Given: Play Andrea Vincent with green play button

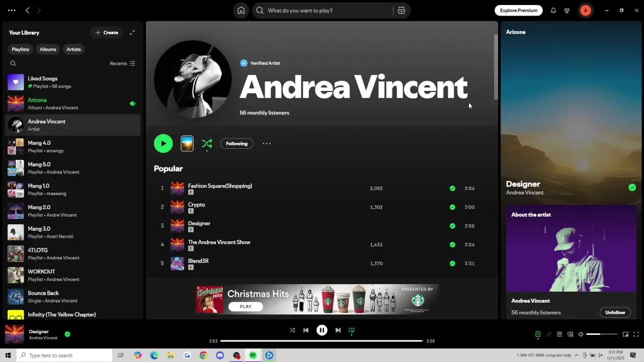Looking at the screenshot, I should click(x=163, y=143).
